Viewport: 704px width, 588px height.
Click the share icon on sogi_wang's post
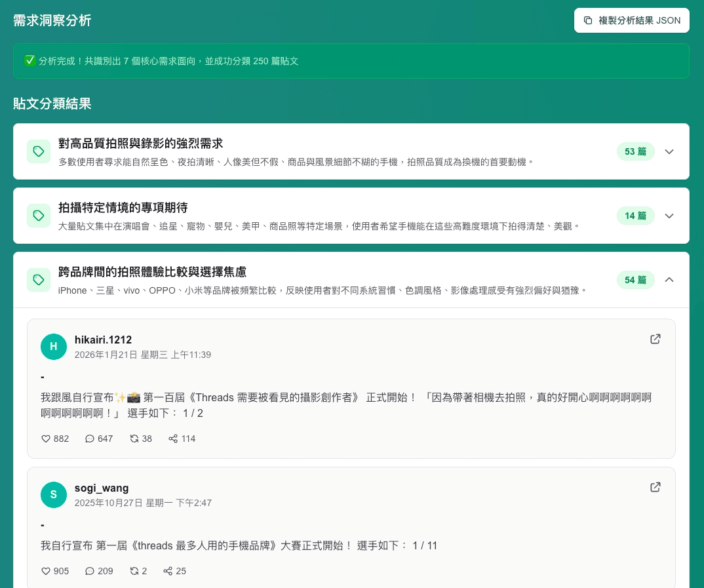[168, 571]
